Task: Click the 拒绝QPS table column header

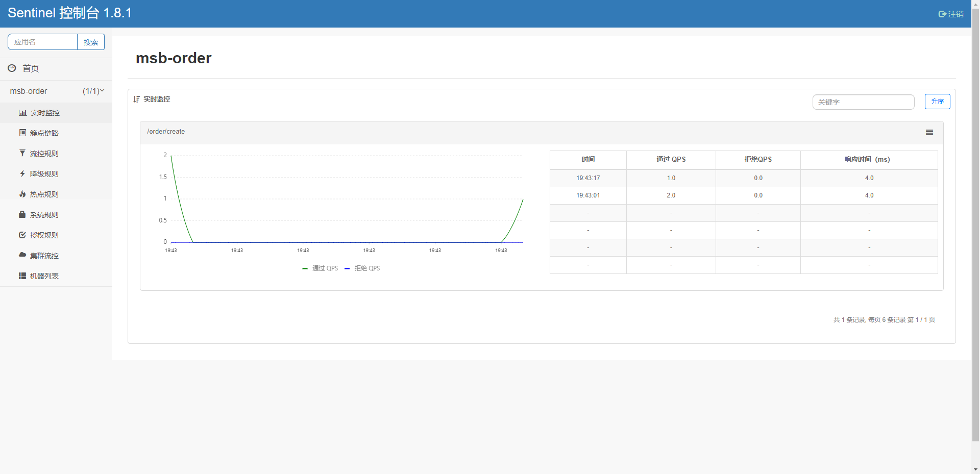Action: pos(758,160)
